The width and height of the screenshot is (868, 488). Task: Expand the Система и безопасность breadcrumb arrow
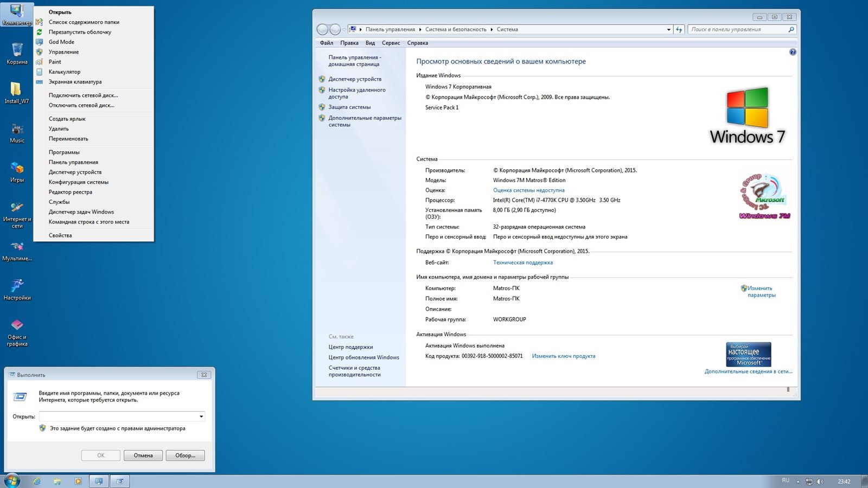pyautogui.click(x=492, y=29)
